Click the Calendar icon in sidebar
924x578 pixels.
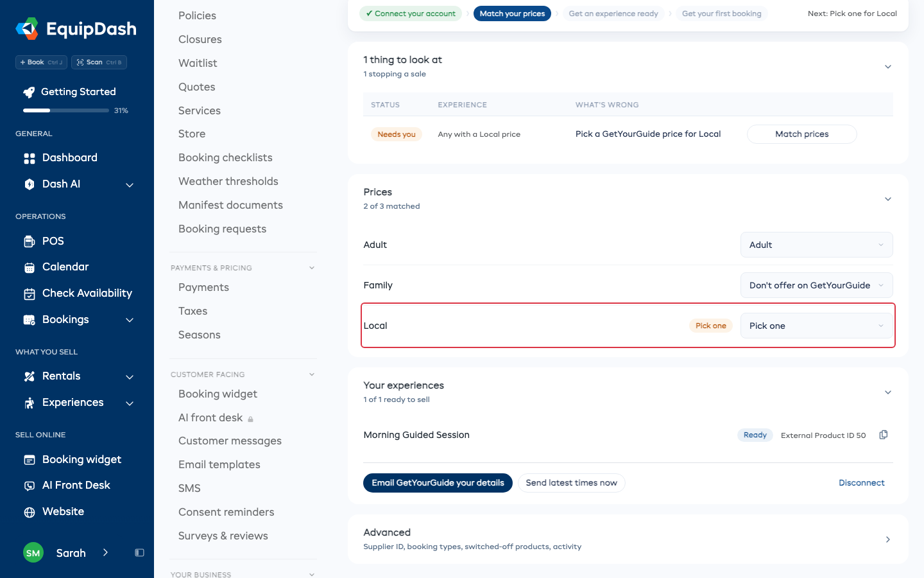(x=30, y=267)
